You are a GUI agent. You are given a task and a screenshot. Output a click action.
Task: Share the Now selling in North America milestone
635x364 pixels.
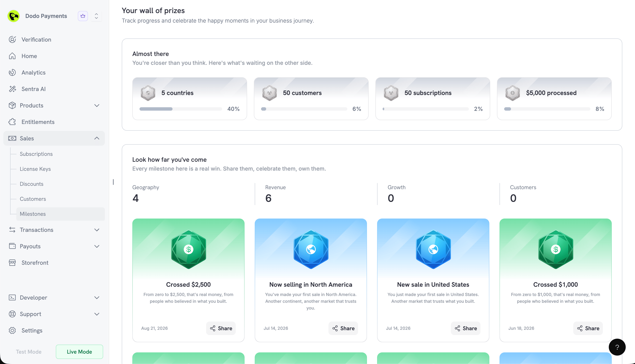coord(343,328)
